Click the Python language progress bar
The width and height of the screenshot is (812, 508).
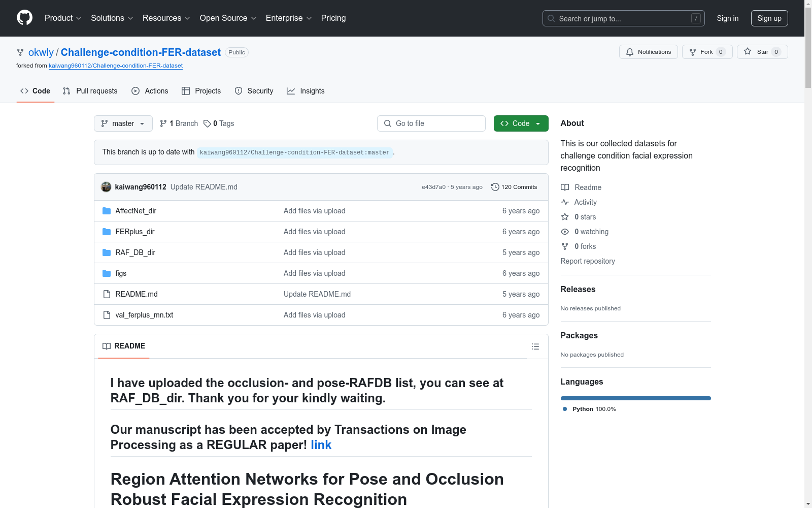pos(636,398)
